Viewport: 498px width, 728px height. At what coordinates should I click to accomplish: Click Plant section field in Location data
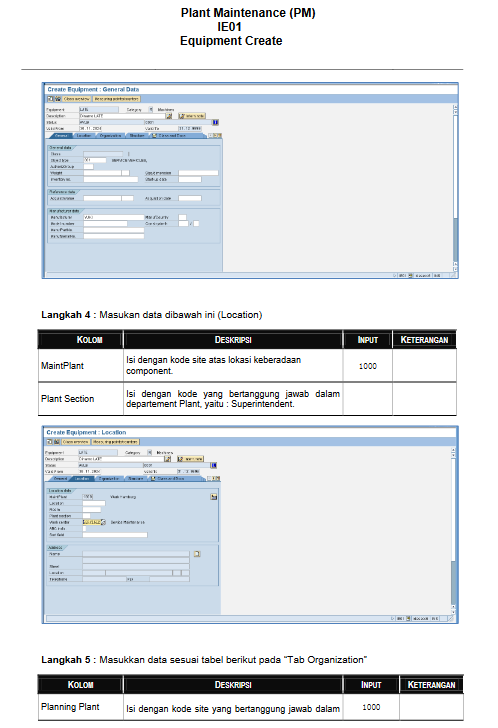click(86, 516)
